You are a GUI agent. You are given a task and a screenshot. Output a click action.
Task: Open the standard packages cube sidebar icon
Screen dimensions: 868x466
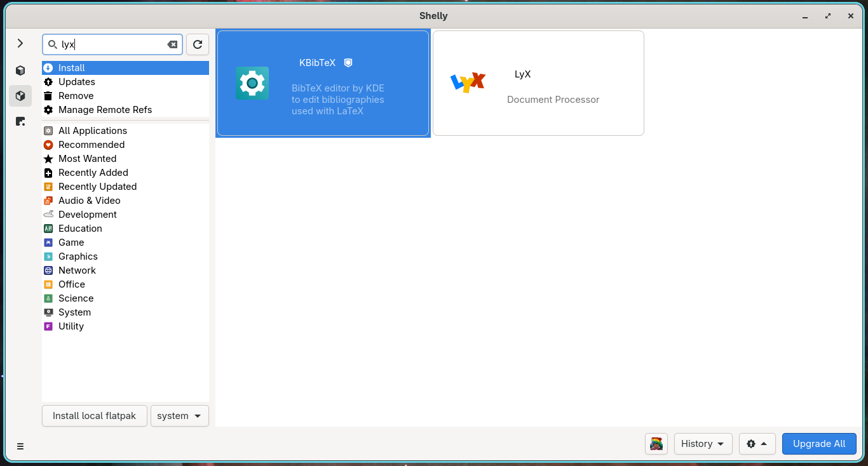coord(20,70)
